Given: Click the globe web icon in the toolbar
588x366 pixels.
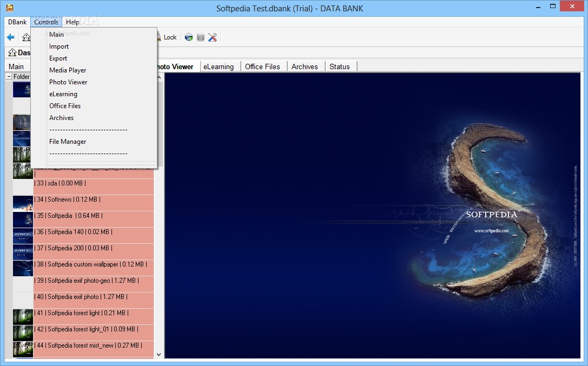Looking at the screenshot, I should tap(189, 37).
